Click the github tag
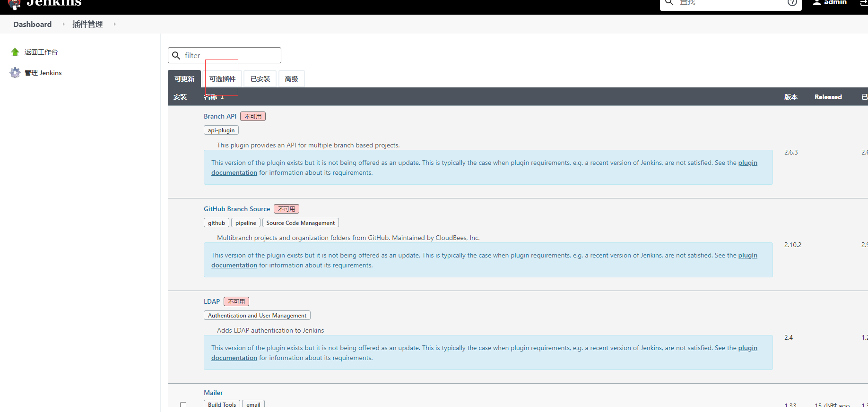This screenshot has width=868, height=412. [217, 223]
